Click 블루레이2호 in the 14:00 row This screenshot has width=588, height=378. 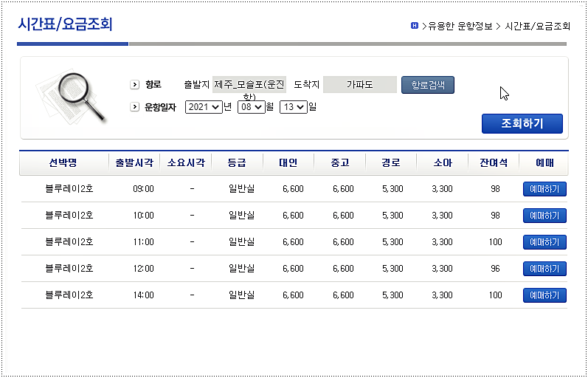[69, 295]
